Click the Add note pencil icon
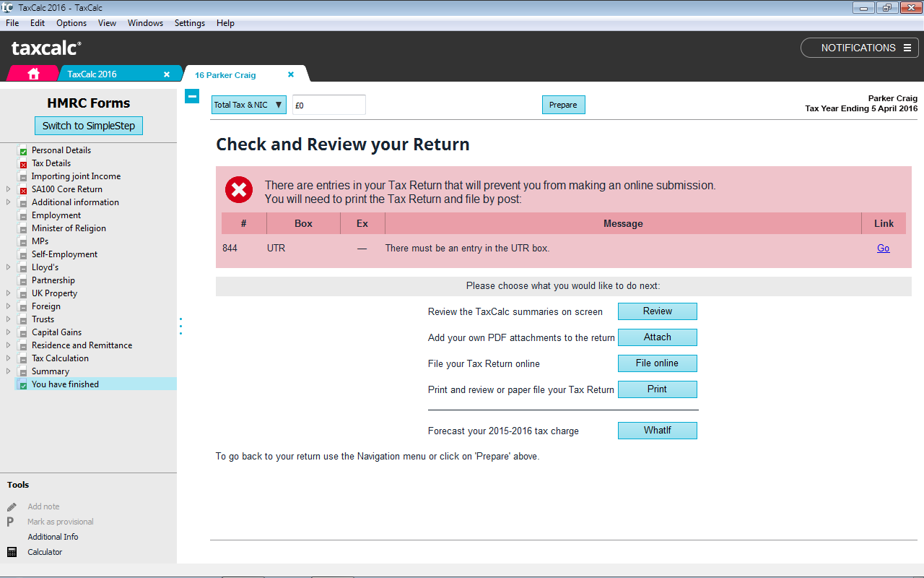Screen dimensions: 924x578 12,506
